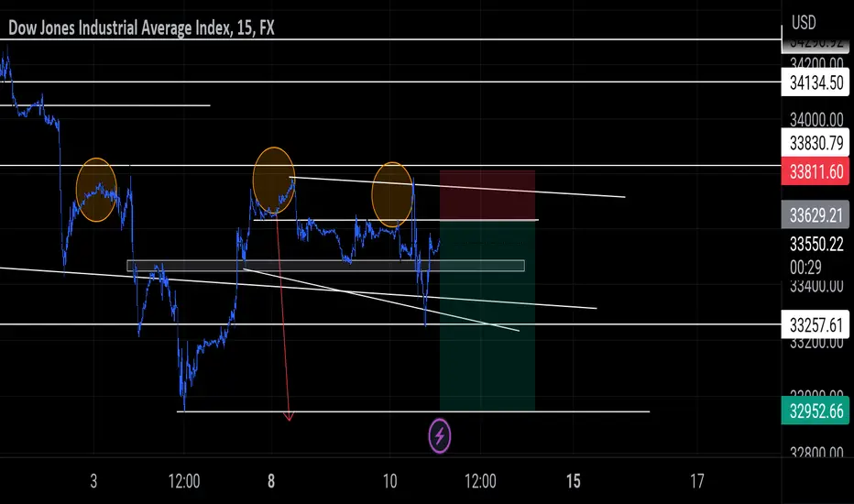This screenshot has width=854, height=504.
Task: Click the 34134.50 price label
Action: point(816,82)
